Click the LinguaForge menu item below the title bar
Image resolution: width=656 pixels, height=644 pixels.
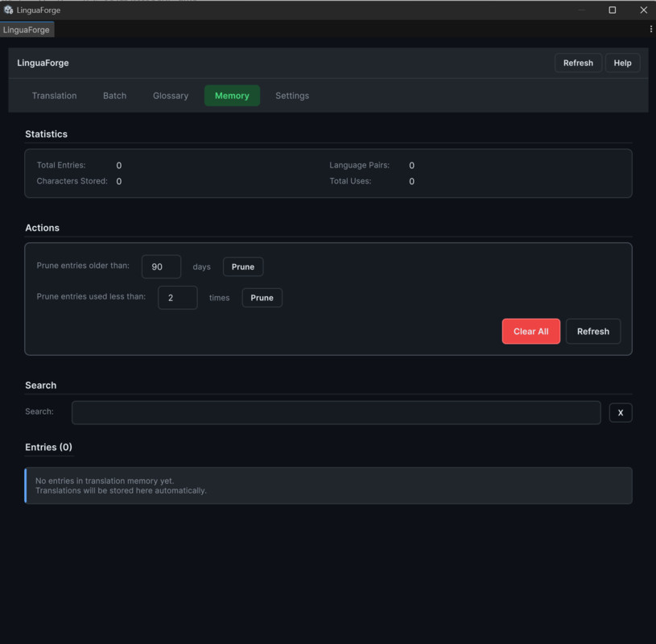(26, 29)
